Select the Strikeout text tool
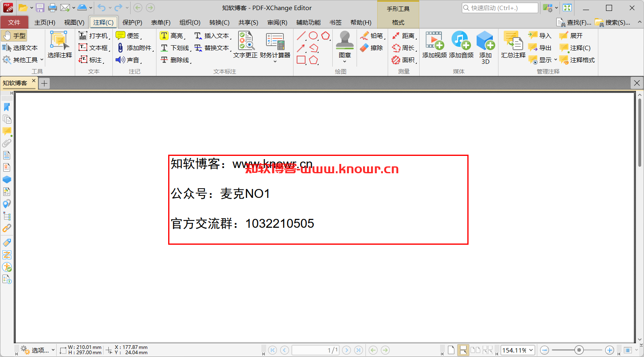The height and width of the screenshot is (357, 644). [x=175, y=60]
